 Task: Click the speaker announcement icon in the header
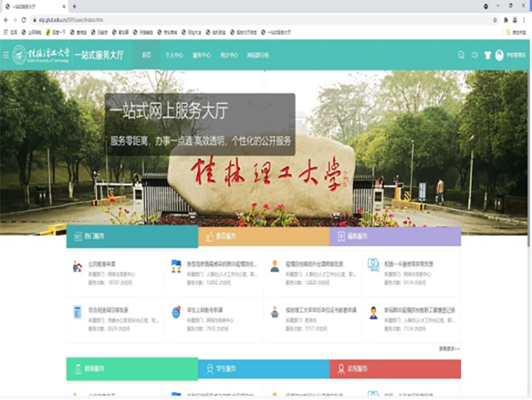(475, 55)
